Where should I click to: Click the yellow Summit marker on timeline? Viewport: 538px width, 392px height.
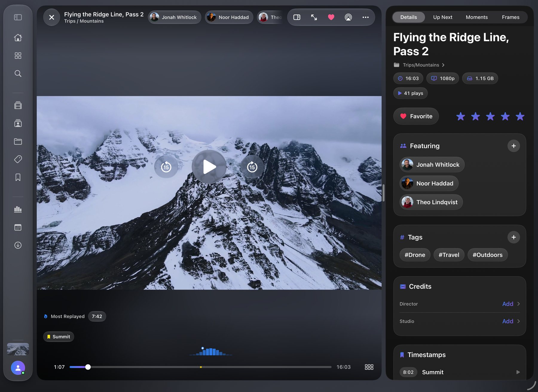[201, 367]
